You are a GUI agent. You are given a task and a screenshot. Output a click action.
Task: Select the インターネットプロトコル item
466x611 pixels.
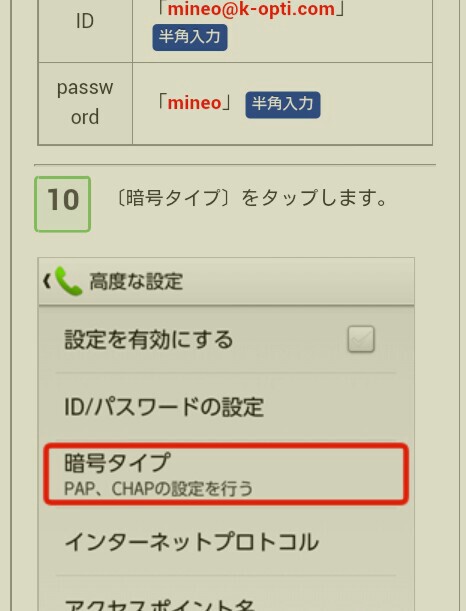tap(226, 542)
